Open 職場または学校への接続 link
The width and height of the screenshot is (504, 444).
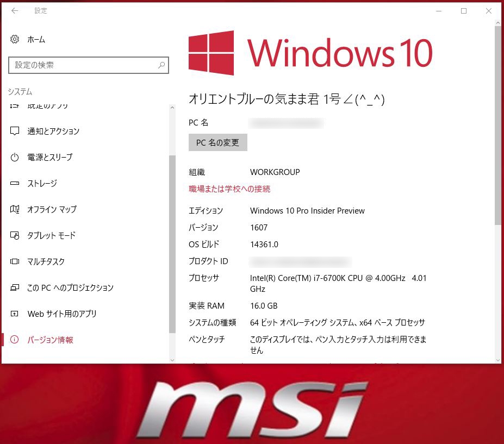pos(229,189)
